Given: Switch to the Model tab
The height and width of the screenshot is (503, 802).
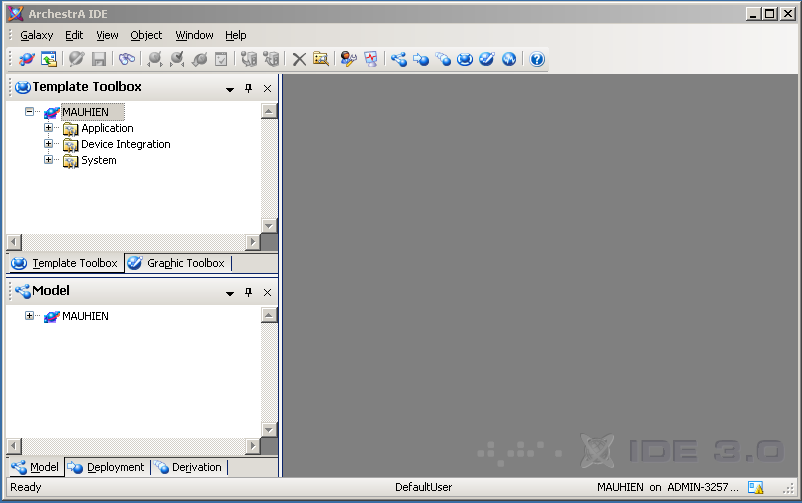Looking at the screenshot, I should (36, 467).
